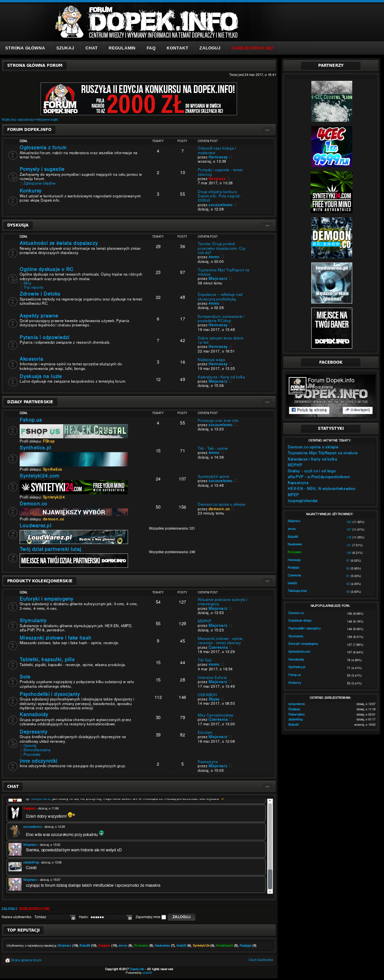Click the Dopek.info mascot logo in the header

70,22
